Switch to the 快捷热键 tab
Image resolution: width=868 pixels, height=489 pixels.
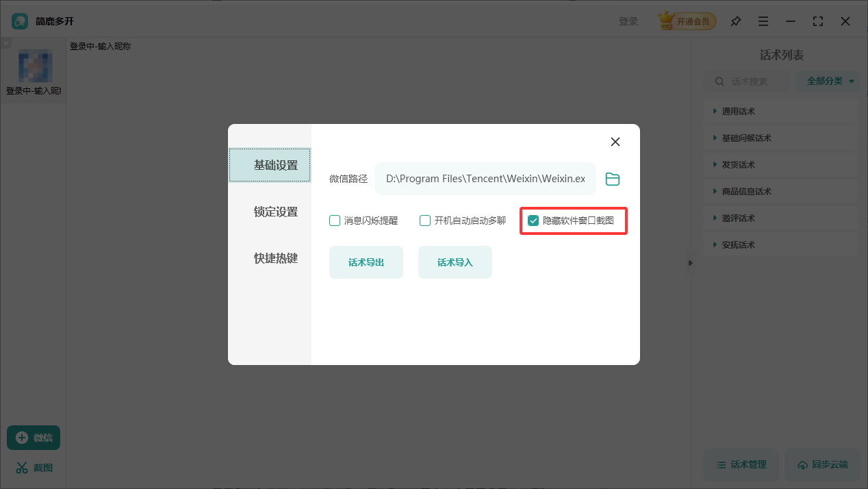pos(276,258)
